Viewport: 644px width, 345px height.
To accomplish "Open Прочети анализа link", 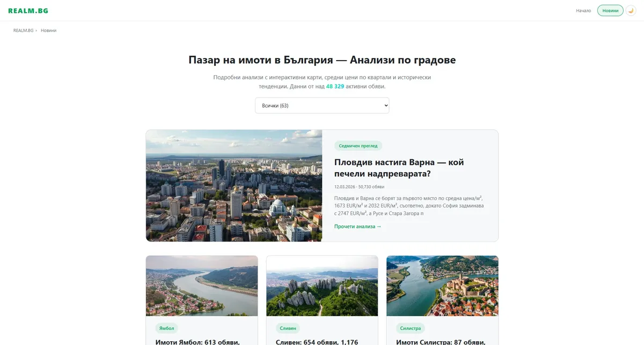I will coord(357,226).
